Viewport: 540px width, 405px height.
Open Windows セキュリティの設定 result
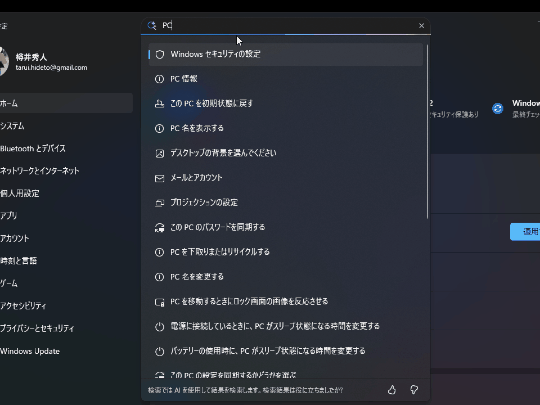click(285, 54)
